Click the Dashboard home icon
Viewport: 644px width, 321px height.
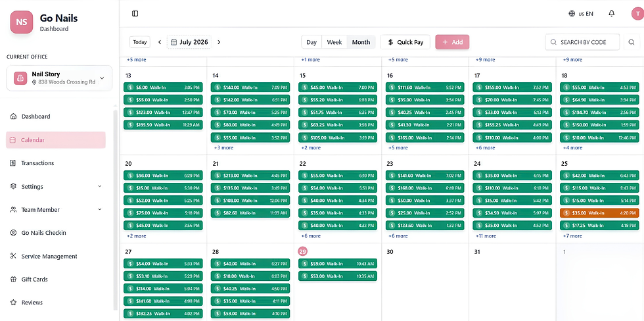(13, 116)
